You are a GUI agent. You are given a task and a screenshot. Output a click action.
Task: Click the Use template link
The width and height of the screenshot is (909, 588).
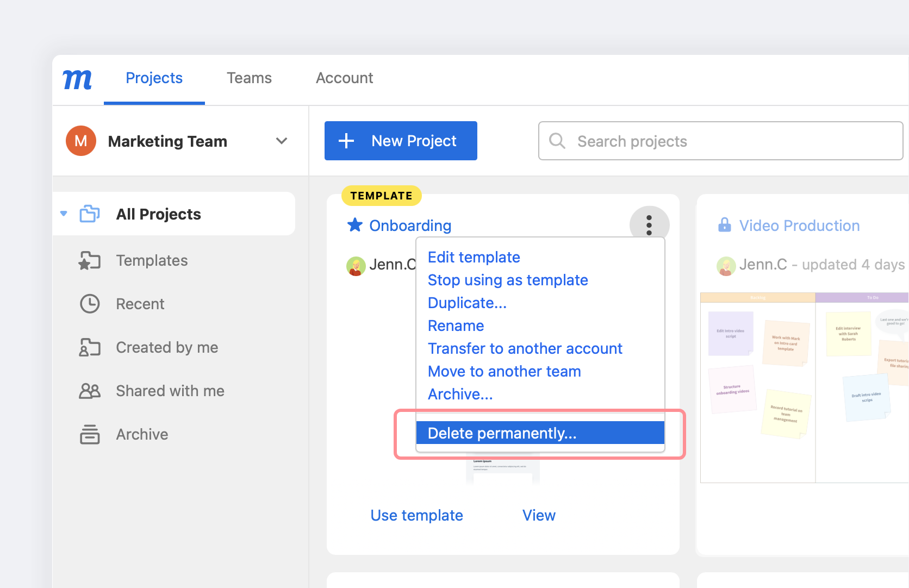[416, 515]
